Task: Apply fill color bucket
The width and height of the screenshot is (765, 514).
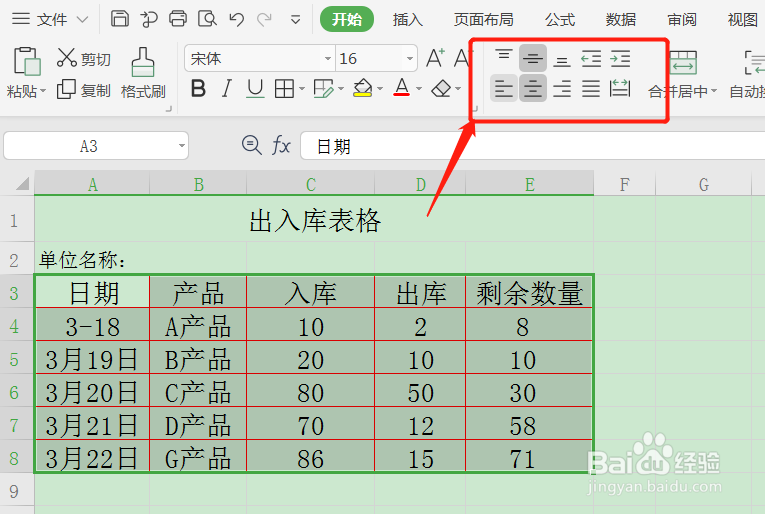Action: [x=362, y=88]
